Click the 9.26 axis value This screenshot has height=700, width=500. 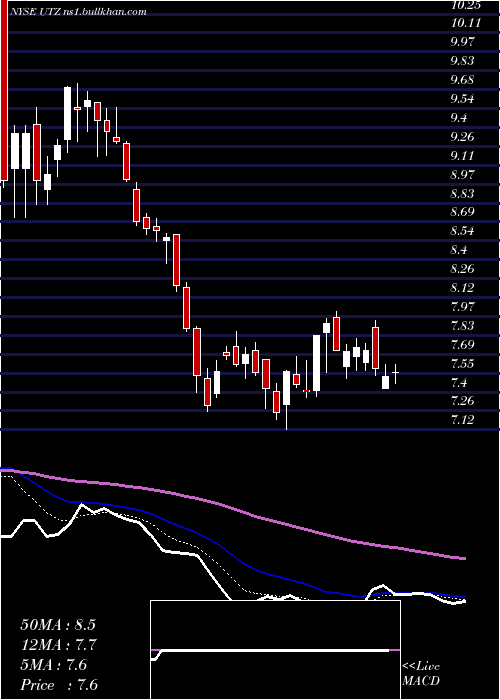pyautogui.click(x=464, y=137)
